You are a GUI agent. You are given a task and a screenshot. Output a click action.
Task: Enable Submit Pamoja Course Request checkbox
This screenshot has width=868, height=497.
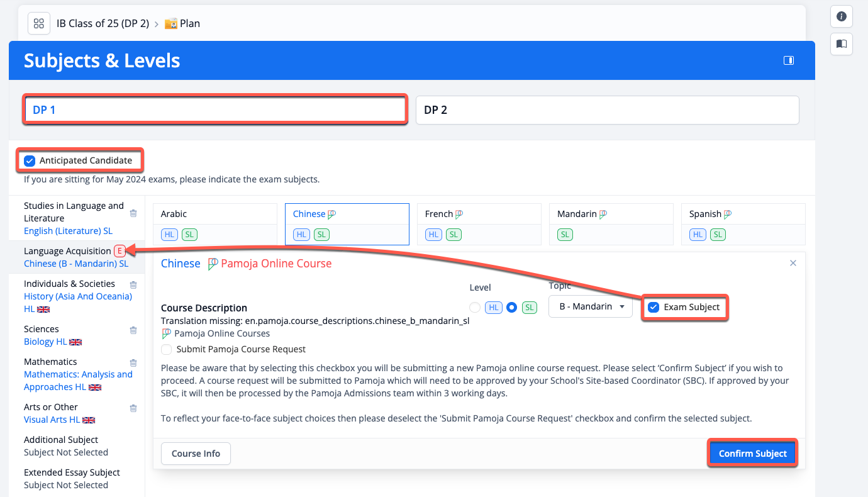point(166,349)
